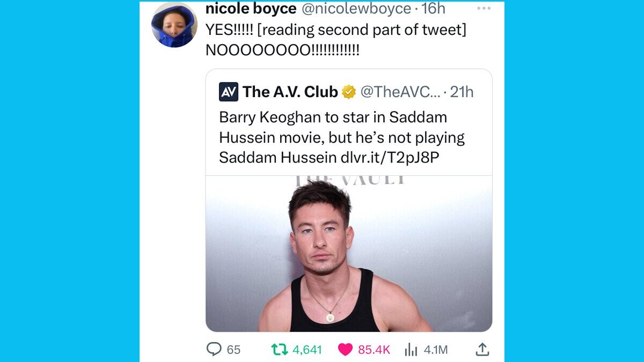The image size is (644, 362).
Task: Open the nicole boyce display name
Action: point(251,9)
